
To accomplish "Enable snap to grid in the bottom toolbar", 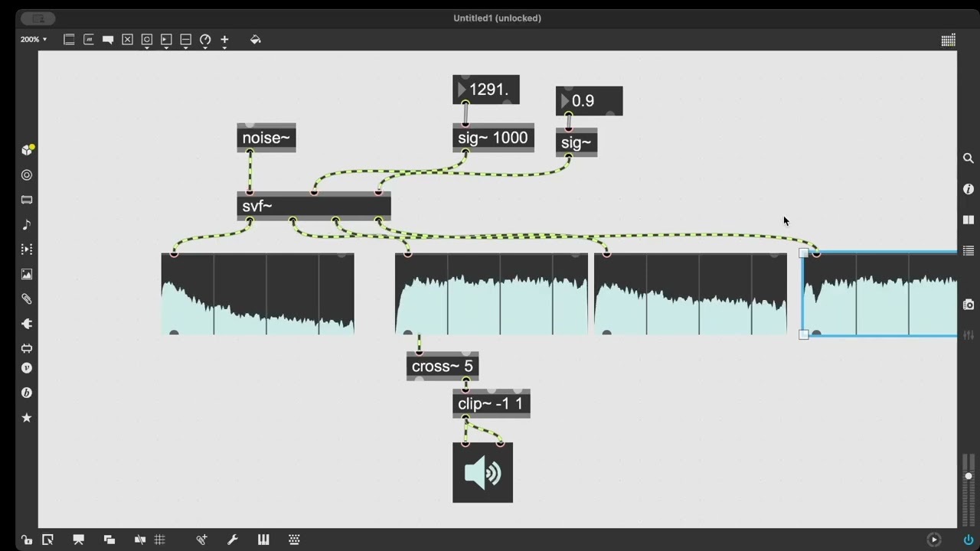I will 159,540.
